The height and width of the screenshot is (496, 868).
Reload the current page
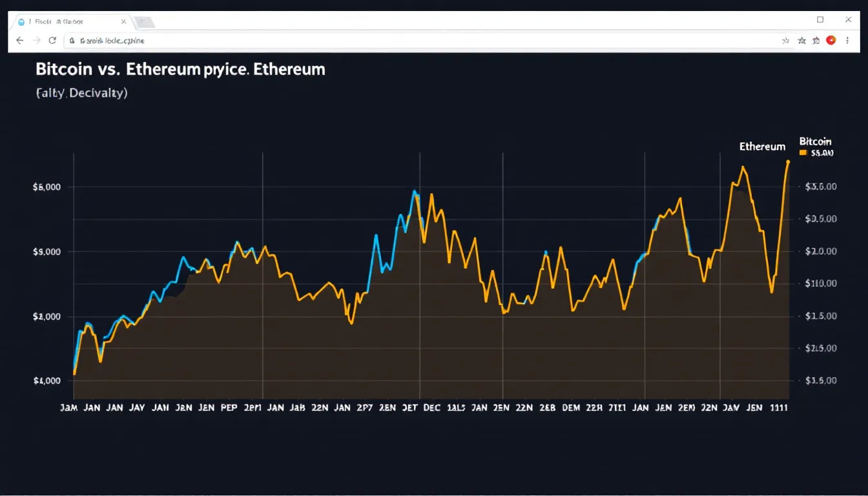click(52, 40)
